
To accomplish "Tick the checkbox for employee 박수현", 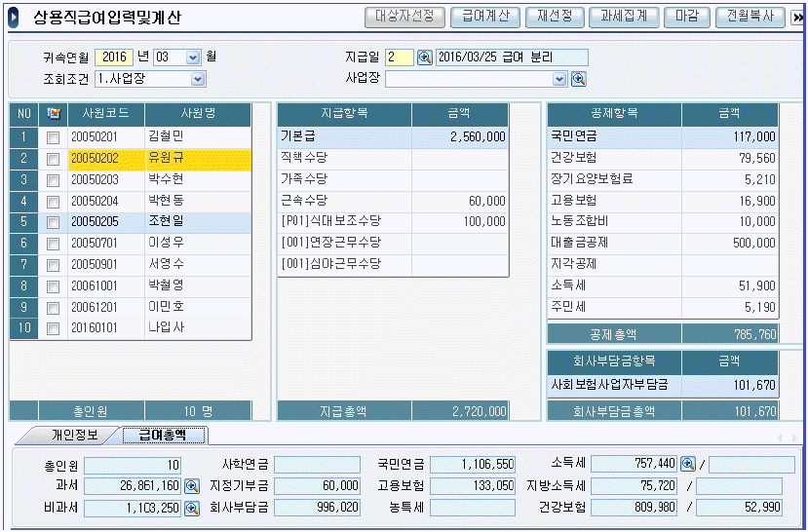I will click(x=53, y=179).
